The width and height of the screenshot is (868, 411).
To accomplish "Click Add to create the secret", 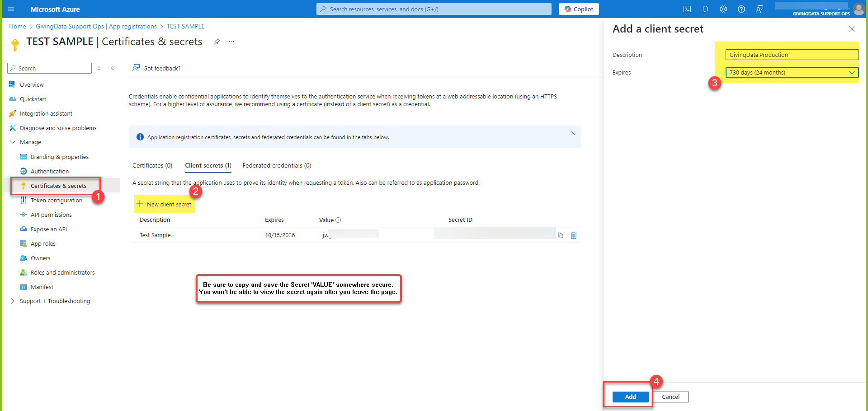I will [x=630, y=397].
